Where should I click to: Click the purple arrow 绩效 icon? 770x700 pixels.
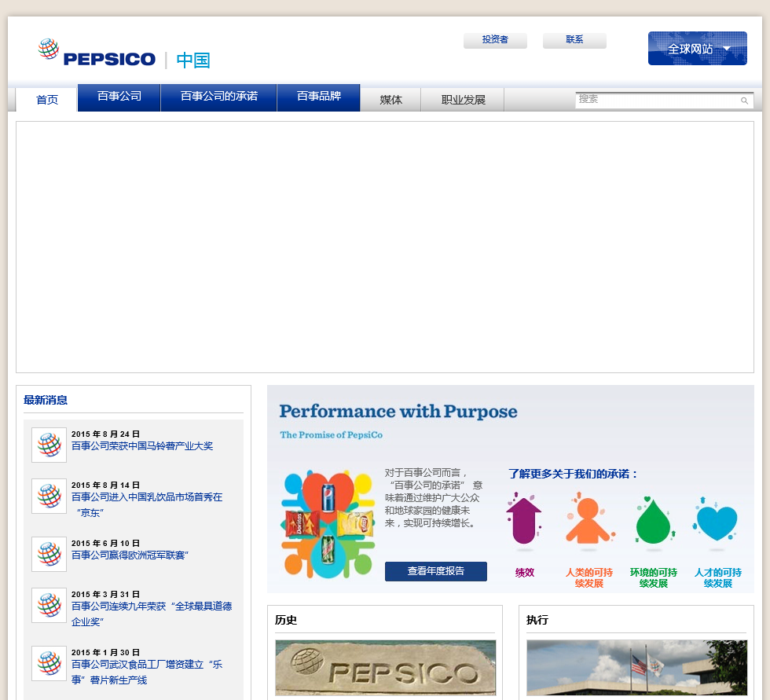tap(524, 519)
